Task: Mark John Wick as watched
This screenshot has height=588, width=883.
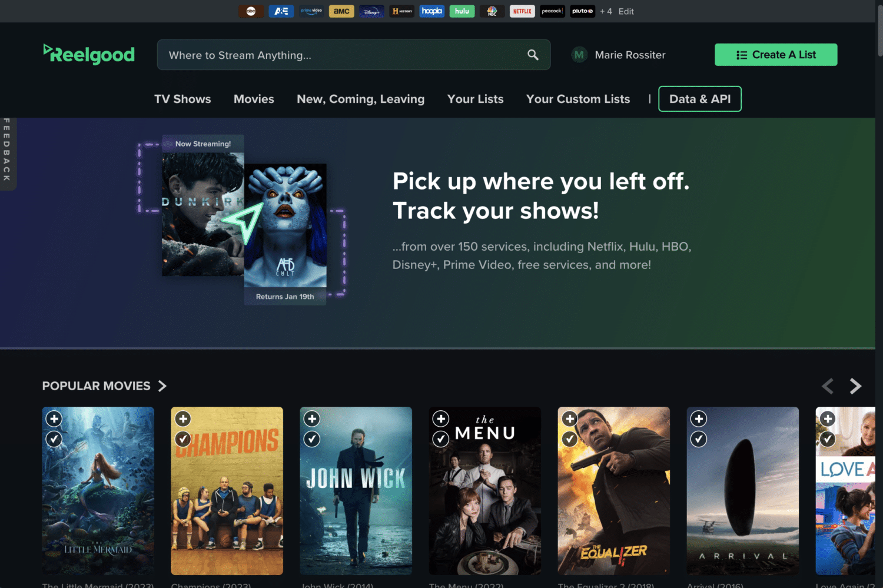Action: [312, 439]
